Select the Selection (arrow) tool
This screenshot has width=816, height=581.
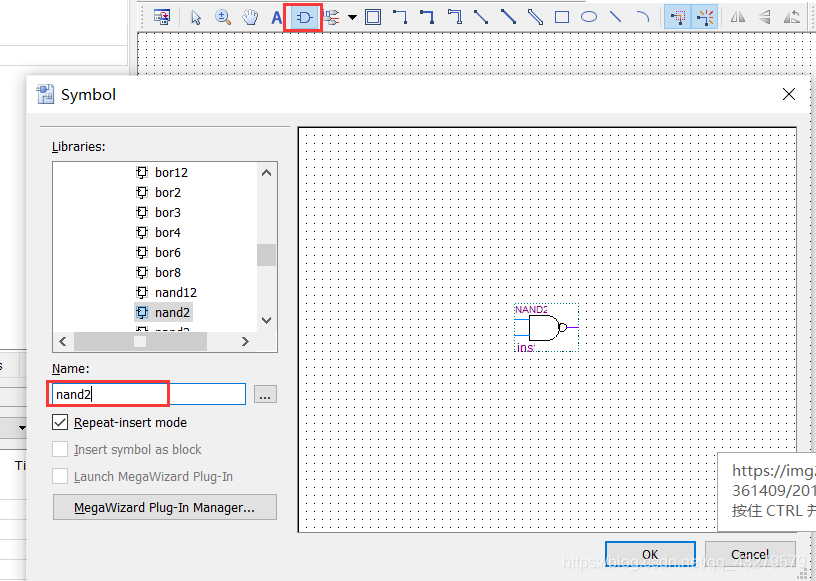196,17
